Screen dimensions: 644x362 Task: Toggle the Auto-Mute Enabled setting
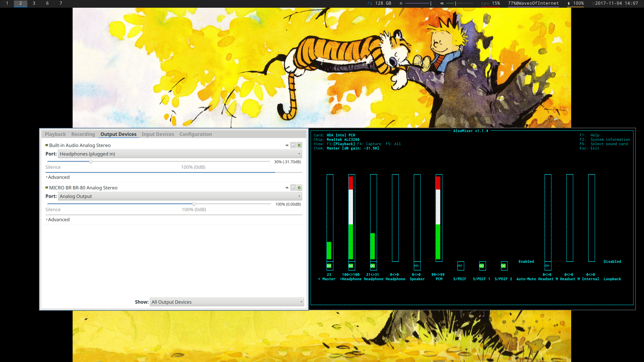(526, 261)
